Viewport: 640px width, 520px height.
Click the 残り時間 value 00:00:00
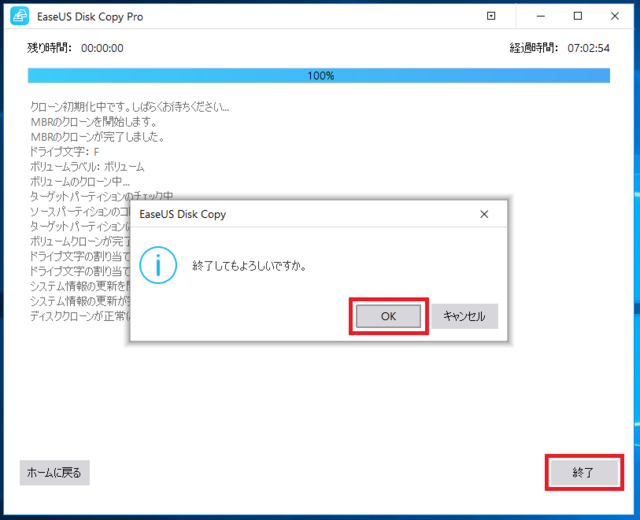point(102,48)
